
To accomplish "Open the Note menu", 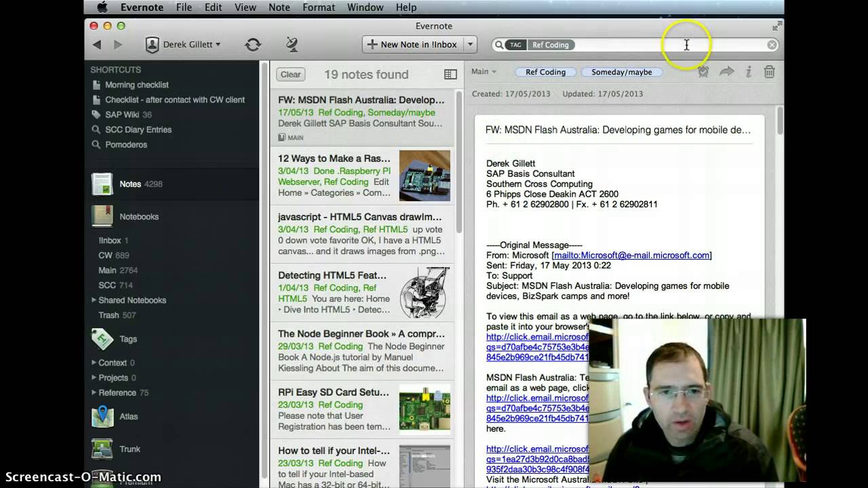I will tap(279, 7).
